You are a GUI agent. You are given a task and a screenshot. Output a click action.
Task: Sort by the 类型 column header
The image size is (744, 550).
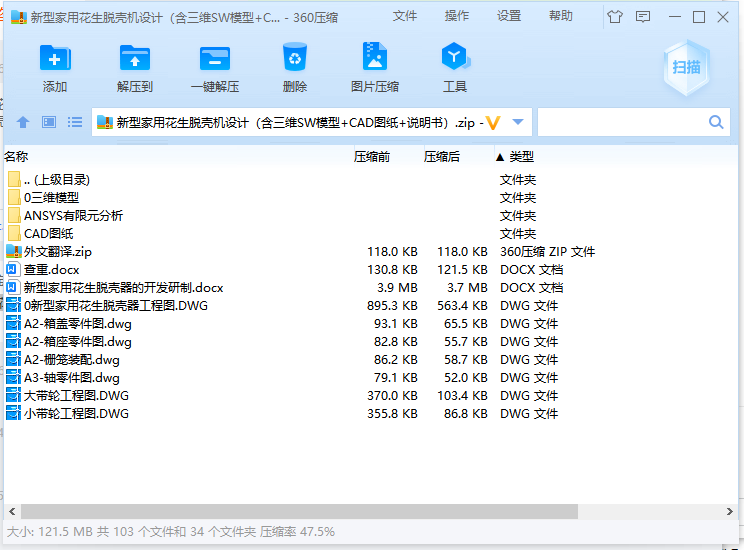[521, 157]
